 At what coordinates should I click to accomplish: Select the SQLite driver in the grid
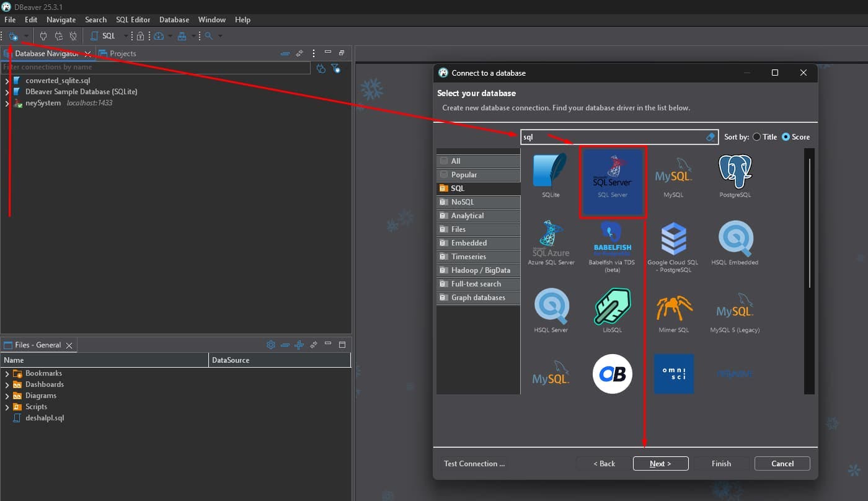pos(551,175)
